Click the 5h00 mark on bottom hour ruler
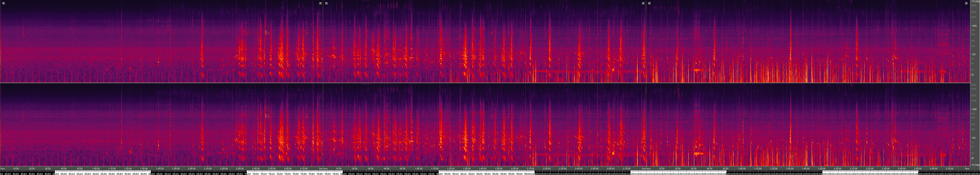Viewport: 980px width, 175px height. point(56,174)
